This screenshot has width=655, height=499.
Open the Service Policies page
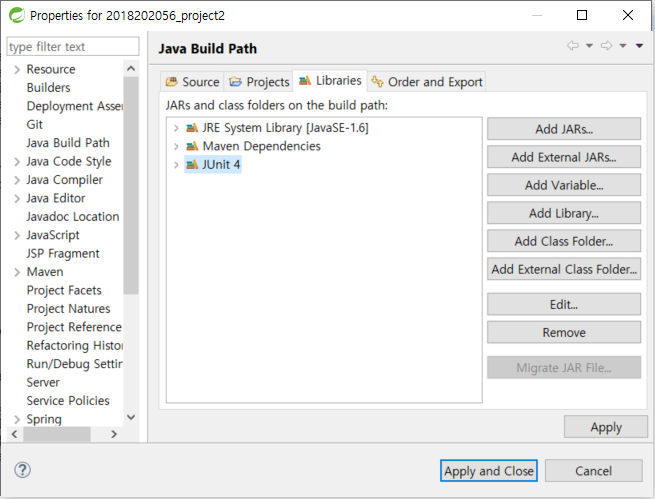click(x=68, y=400)
